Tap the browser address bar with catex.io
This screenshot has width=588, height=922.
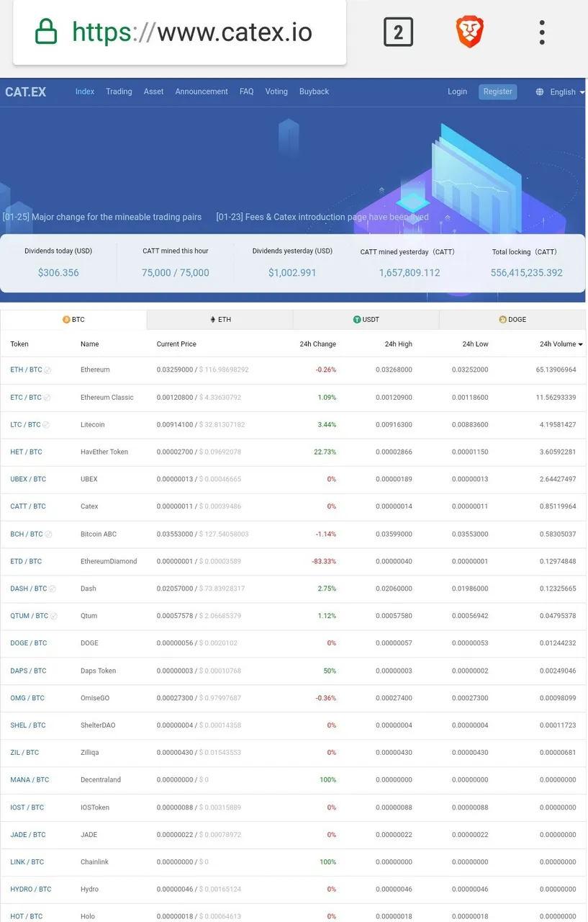point(179,32)
